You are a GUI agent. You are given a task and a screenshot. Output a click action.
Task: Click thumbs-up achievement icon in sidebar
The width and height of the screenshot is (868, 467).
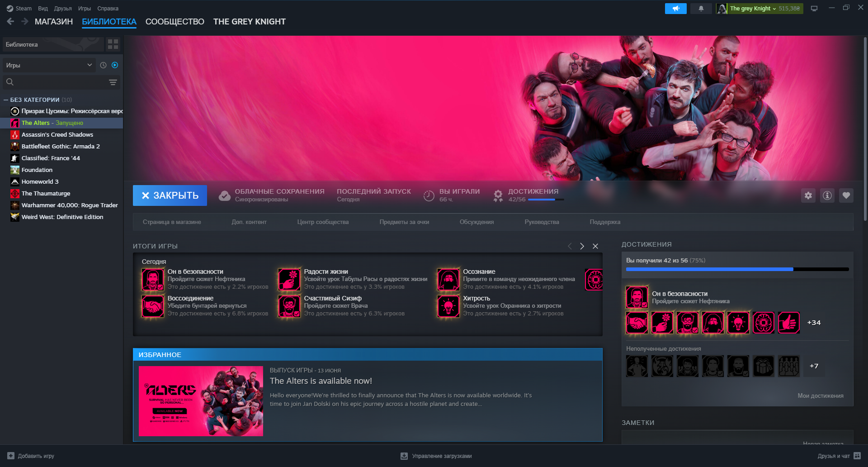pyautogui.click(x=789, y=323)
